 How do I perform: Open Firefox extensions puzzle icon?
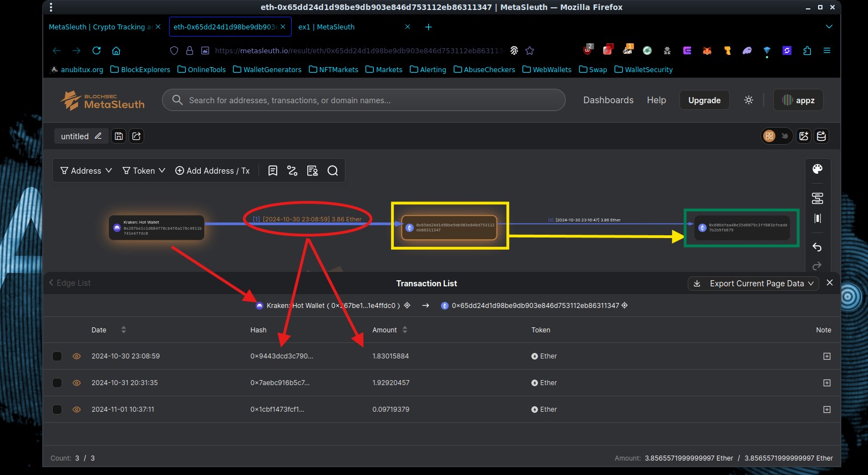pos(807,50)
